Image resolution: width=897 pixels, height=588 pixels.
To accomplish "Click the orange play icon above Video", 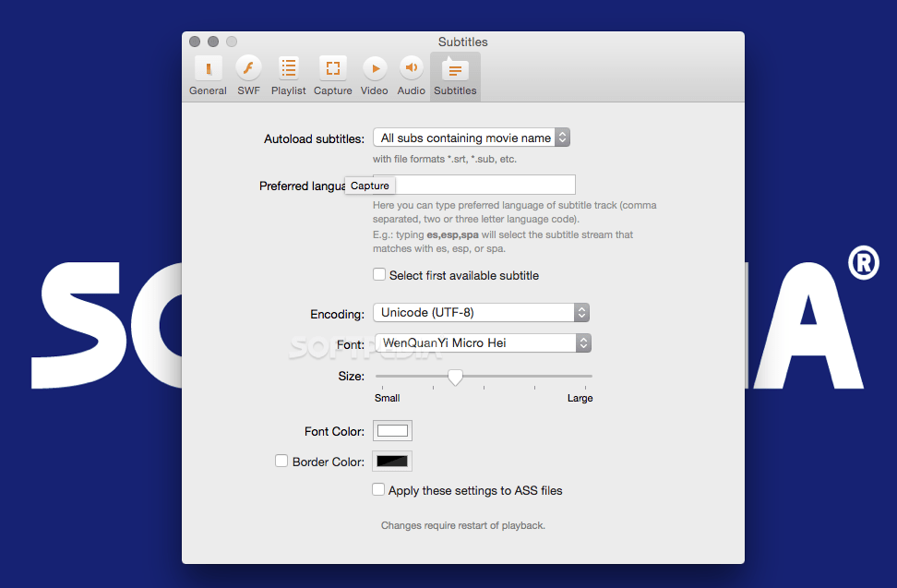I will pyautogui.click(x=374, y=66).
